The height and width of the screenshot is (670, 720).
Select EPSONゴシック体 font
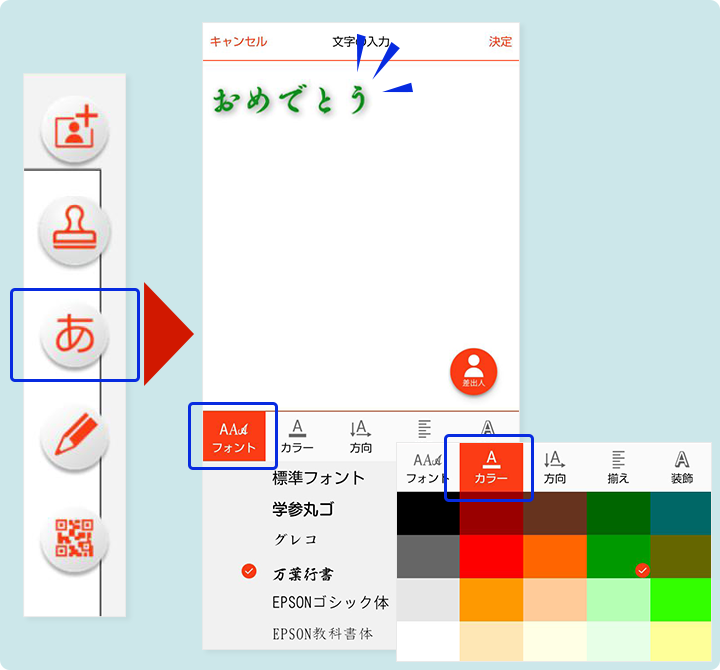[x=330, y=603]
